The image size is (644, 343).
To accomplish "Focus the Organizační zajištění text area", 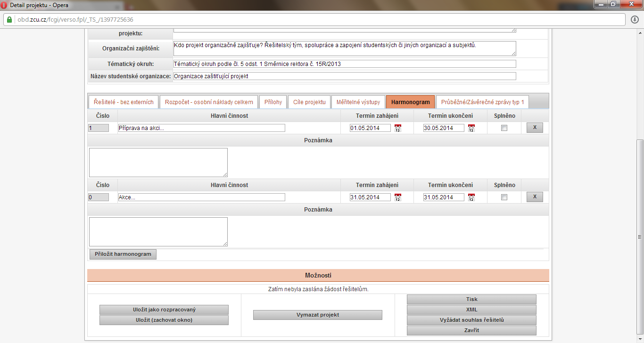I will pos(345,48).
